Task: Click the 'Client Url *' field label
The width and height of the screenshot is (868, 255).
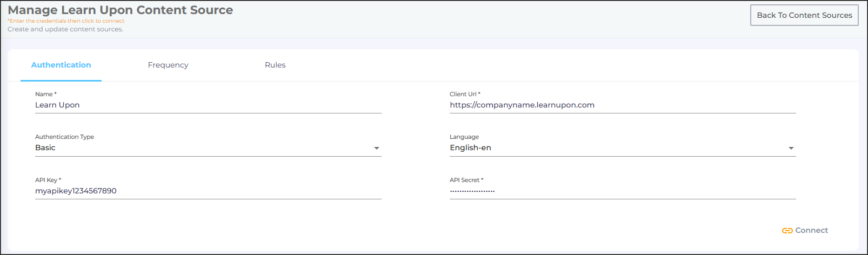Action: coord(465,94)
